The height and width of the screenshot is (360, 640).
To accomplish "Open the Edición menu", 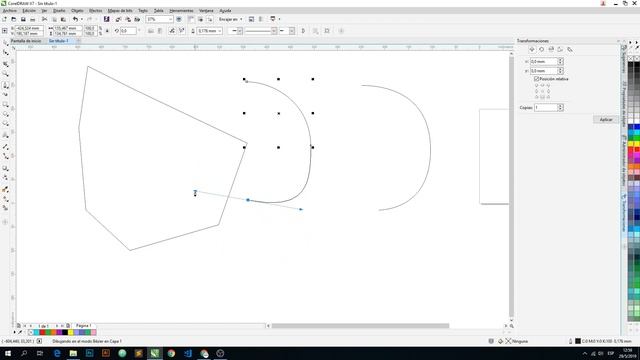I will [29, 11].
